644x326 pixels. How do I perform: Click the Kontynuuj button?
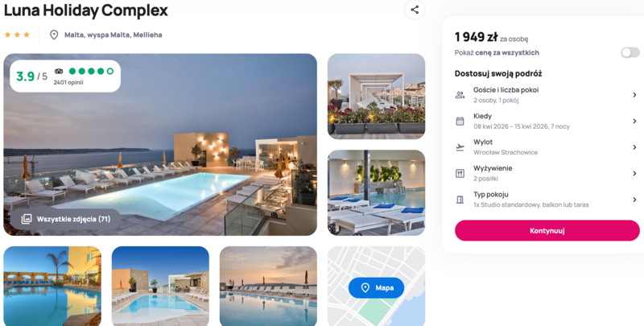pyautogui.click(x=547, y=230)
